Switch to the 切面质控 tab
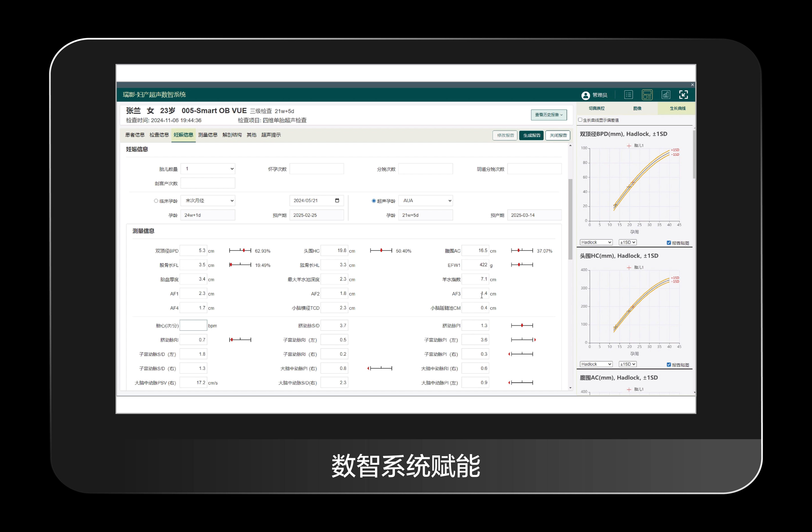812x532 pixels. 597,108
